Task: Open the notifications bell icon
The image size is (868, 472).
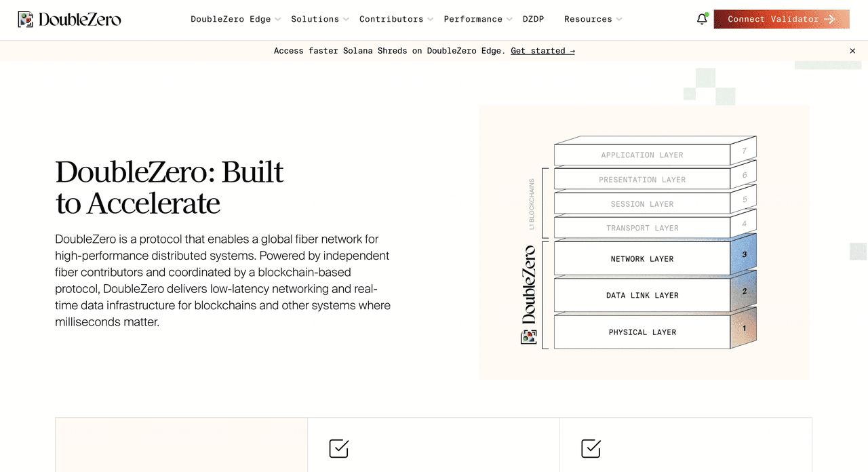Action: pos(702,19)
